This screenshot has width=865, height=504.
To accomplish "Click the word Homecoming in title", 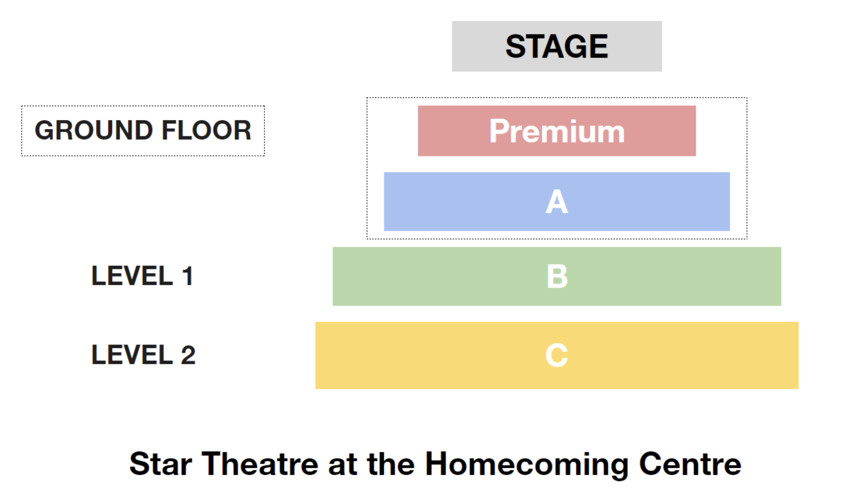I will pyautogui.click(x=527, y=466).
